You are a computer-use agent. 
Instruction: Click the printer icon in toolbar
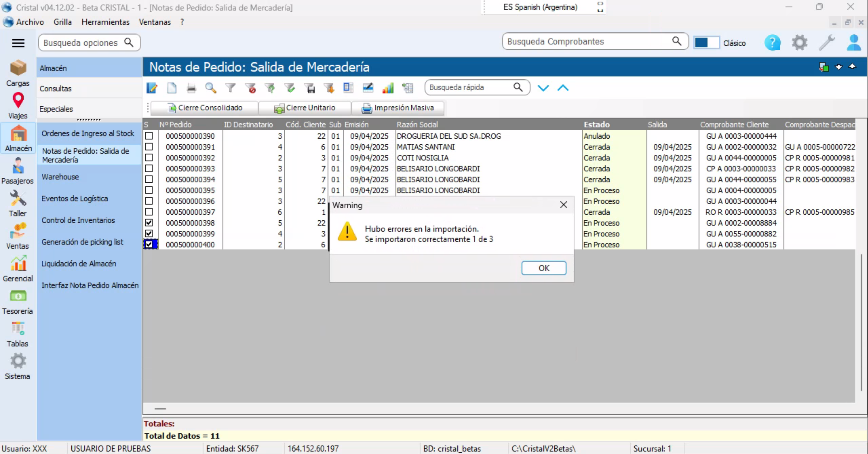pyautogui.click(x=191, y=88)
